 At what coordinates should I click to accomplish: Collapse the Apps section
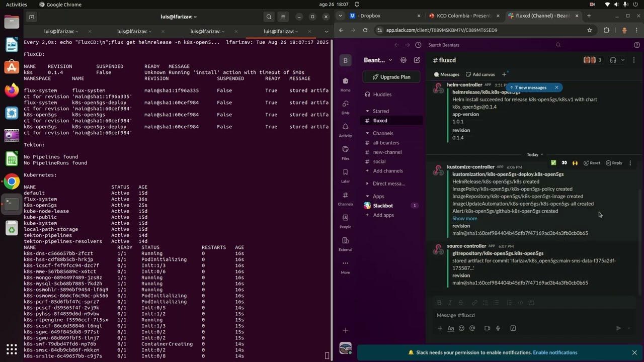point(367,196)
